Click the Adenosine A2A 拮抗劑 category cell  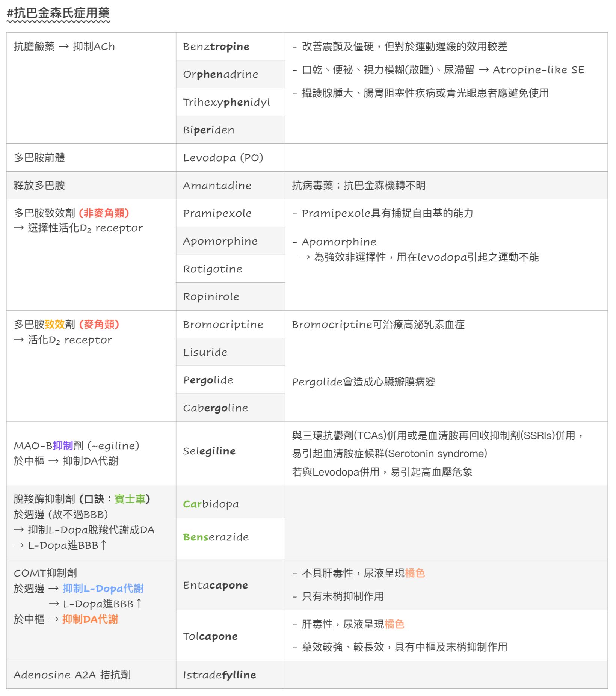click(x=72, y=675)
